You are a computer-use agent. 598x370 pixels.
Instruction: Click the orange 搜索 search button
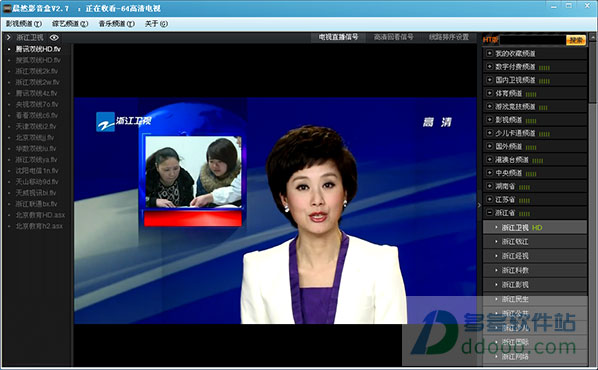coord(576,40)
